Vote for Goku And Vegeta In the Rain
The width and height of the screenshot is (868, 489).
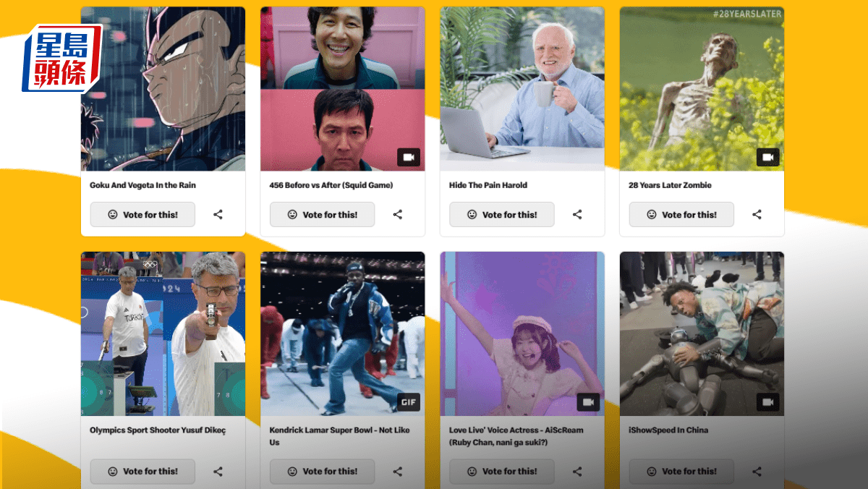point(142,215)
